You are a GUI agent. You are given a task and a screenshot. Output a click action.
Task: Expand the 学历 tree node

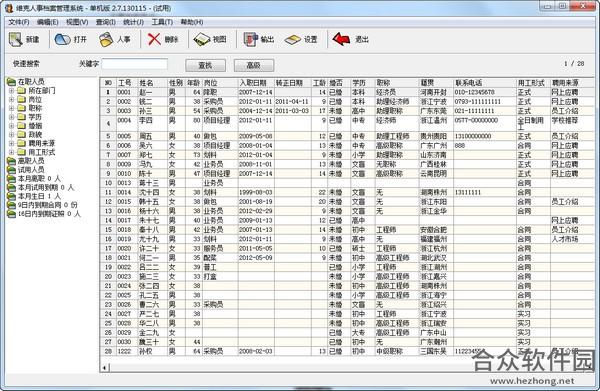tap(11, 117)
